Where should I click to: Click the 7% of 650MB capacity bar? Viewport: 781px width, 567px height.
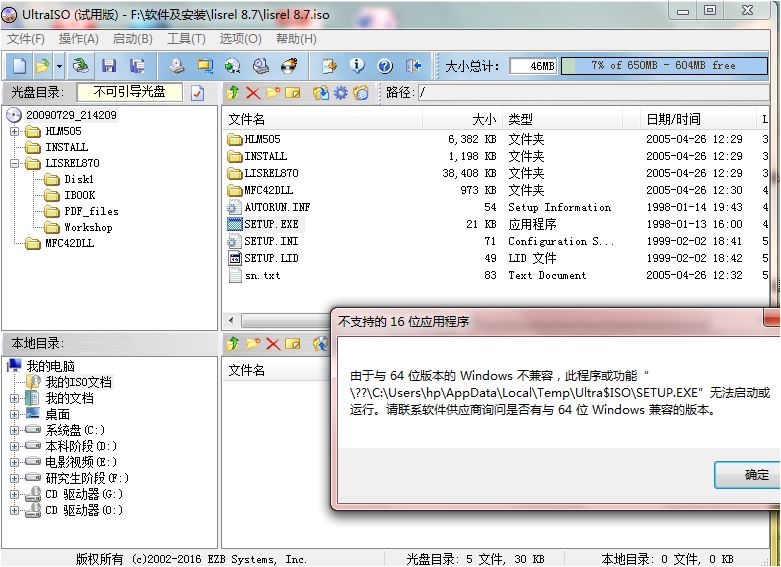click(664, 66)
